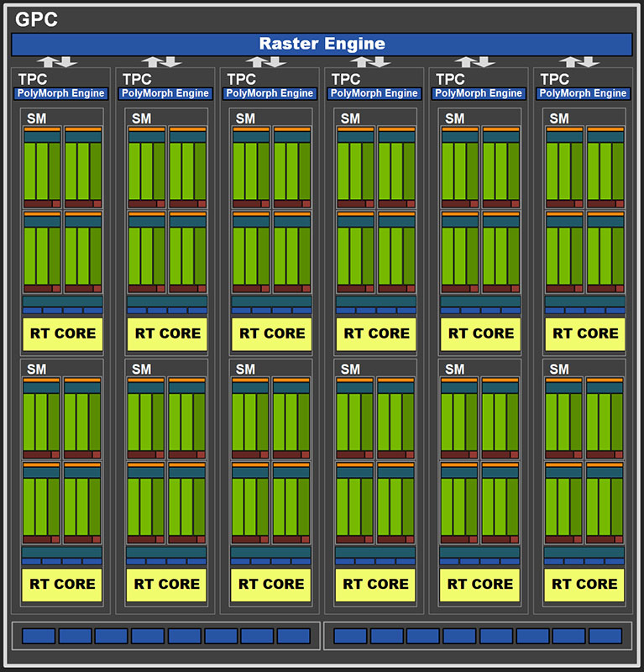644x672 pixels.
Task: Select the lower RT CORE in last TPC
Action: pos(584,584)
